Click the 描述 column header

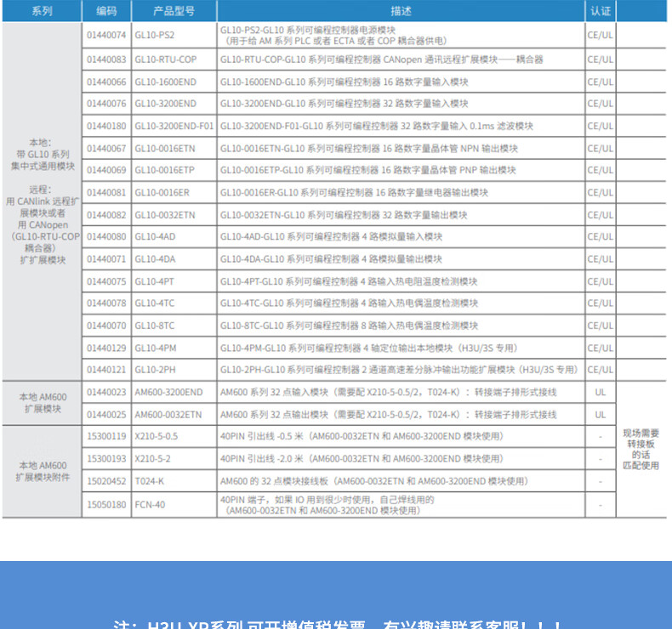(401, 11)
